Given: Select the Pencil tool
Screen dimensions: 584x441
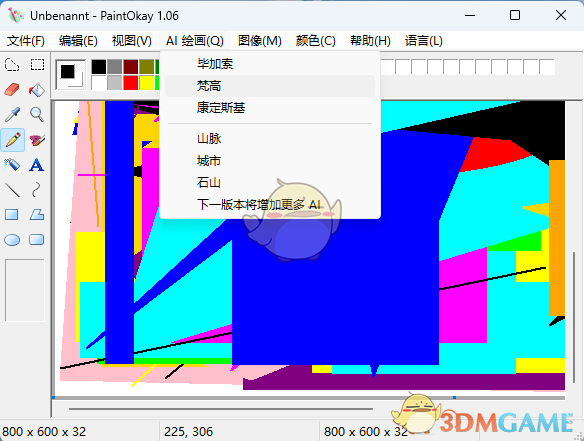Looking at the screenshot, I should pyautogui.click(x=12, y=140).
